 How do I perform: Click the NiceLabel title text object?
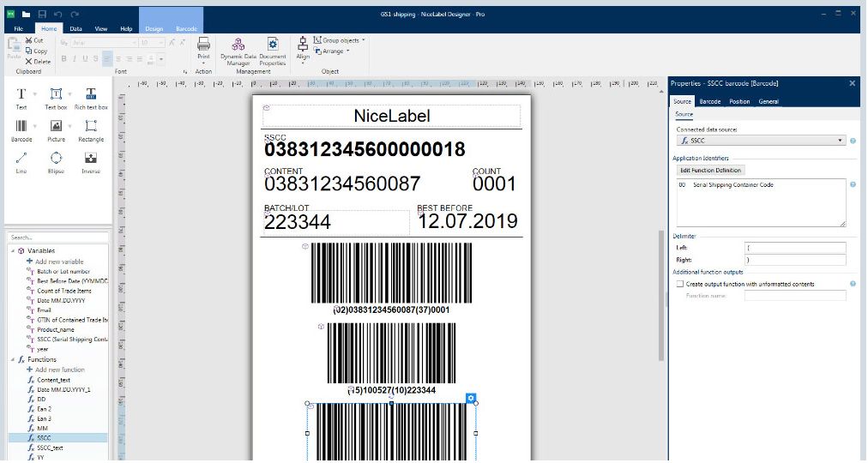(x=391, y=116)
